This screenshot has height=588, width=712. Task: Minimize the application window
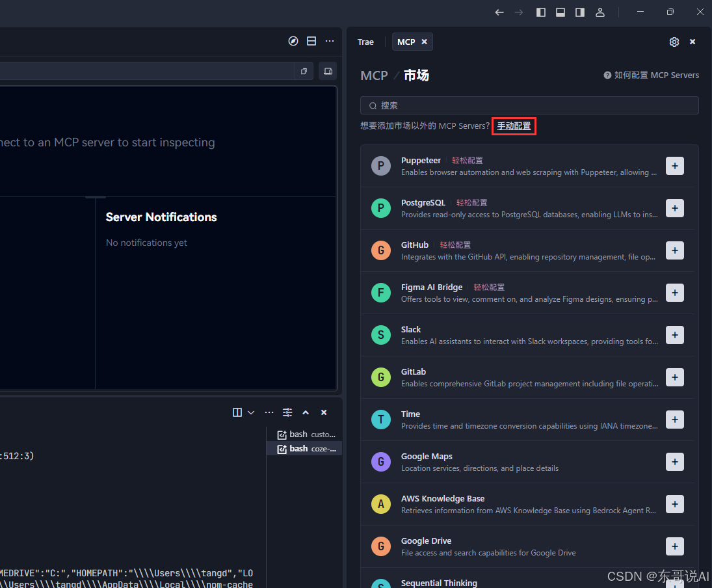click(640, 12)
